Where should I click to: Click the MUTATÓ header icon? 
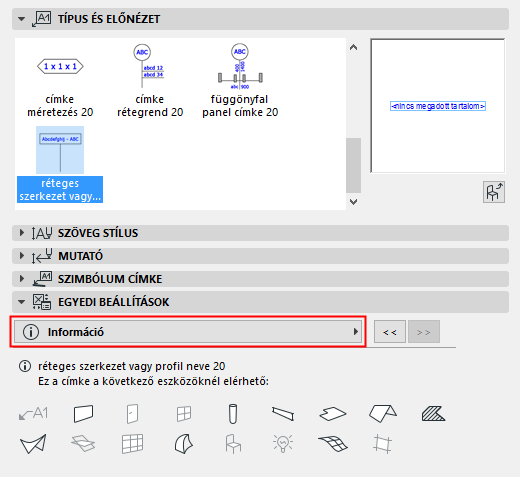(42, 256)
